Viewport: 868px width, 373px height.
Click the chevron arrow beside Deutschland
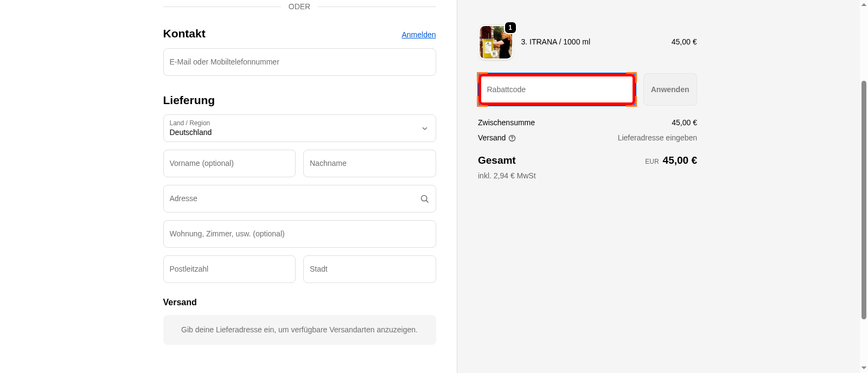tap(424, 128)
